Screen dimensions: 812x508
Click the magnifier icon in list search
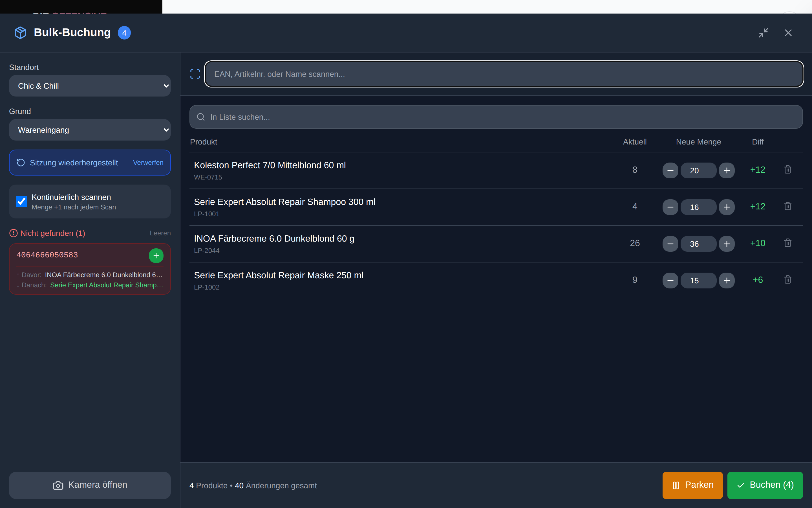tap(201, 117)
